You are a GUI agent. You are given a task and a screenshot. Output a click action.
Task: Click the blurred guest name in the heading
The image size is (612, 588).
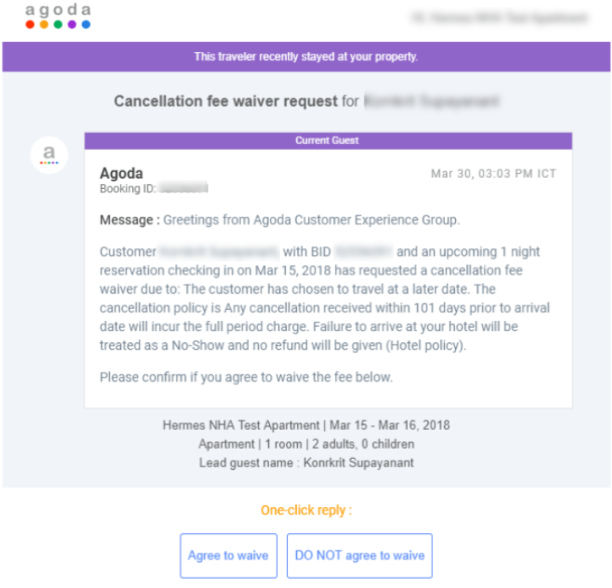click(432, 101)
